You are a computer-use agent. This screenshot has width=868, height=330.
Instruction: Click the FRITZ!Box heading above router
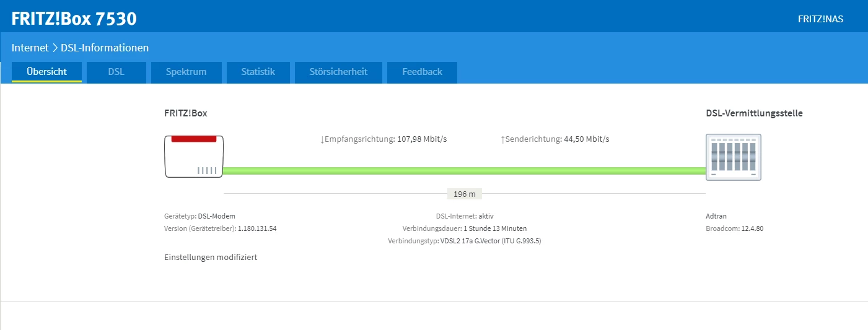point(186,113)
